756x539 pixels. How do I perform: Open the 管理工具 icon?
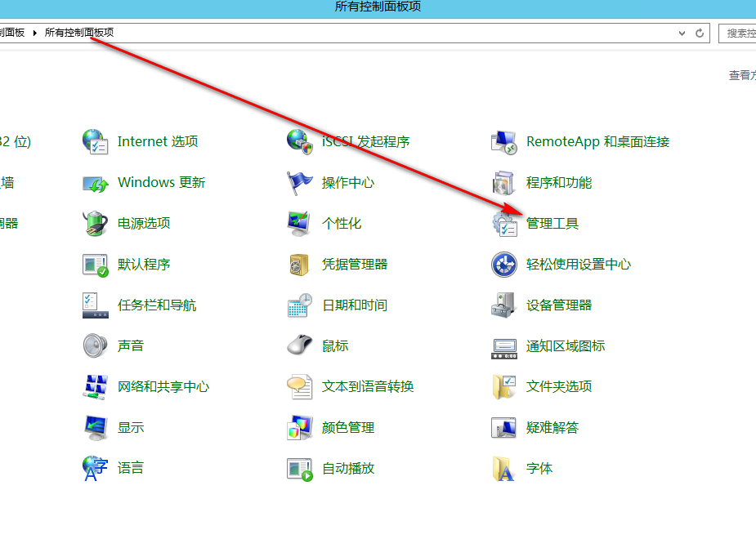(504, 224)
